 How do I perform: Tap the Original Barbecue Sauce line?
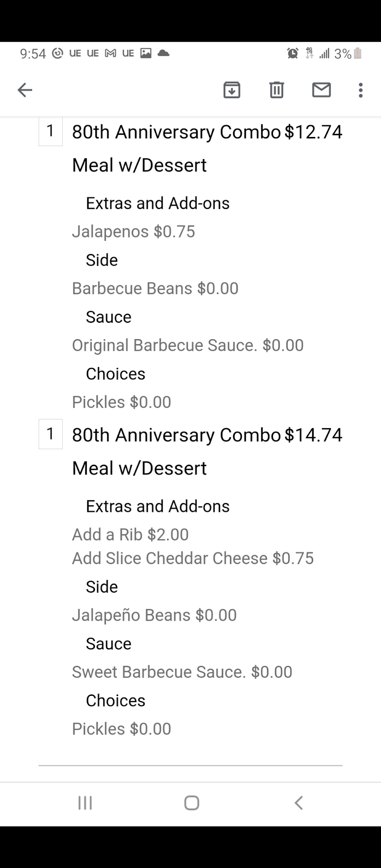coord(188,345)
